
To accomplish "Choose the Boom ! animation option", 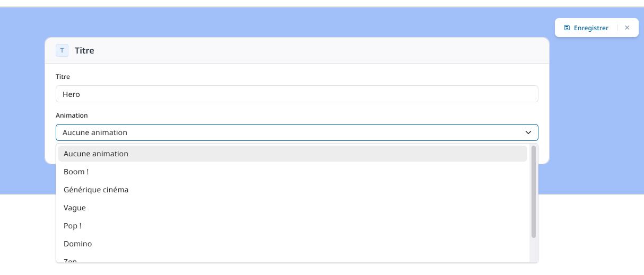I will (x=76, y=172).
